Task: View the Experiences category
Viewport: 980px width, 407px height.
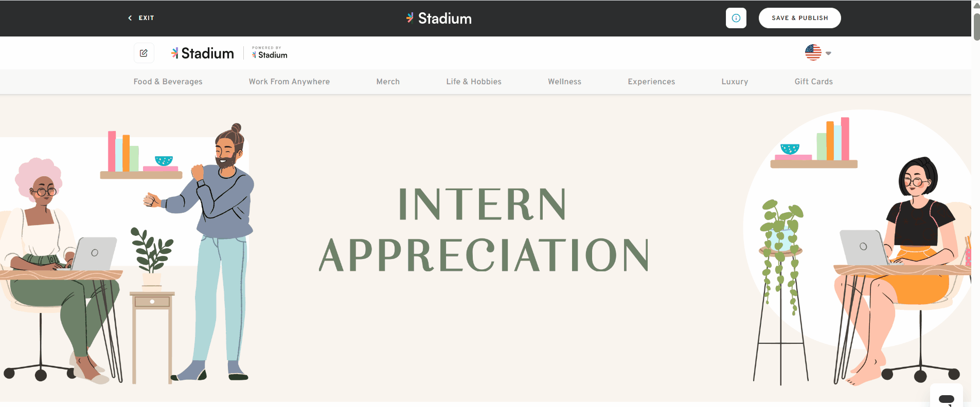Action: click(x=651, y=81)
